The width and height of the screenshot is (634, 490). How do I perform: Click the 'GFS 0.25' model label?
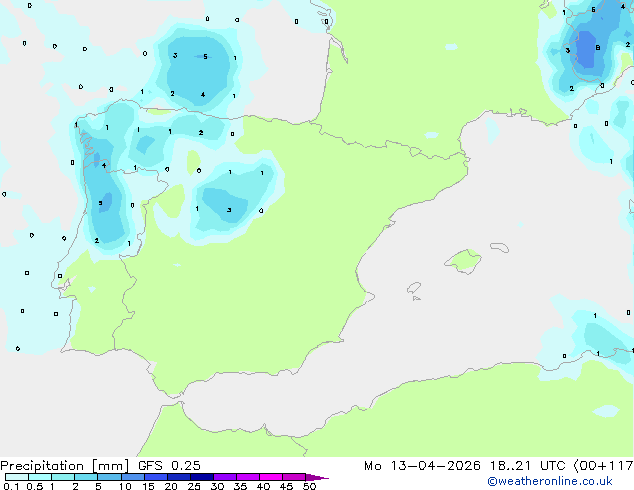(169, 466)
